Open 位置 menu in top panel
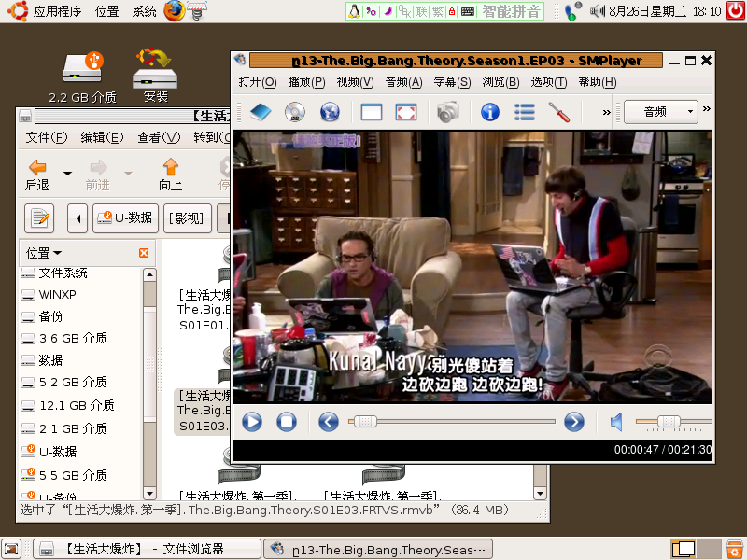This screenshot has width=747, height=560. [106, 11]
